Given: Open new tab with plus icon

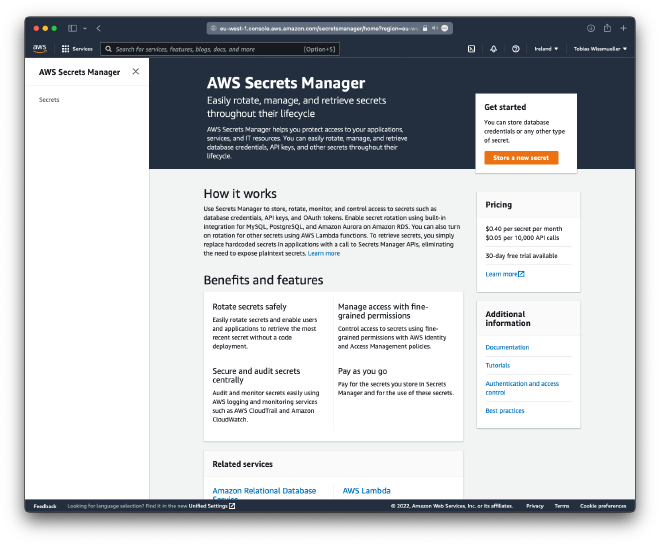Looking at the screenshot, I should point(623,28).
